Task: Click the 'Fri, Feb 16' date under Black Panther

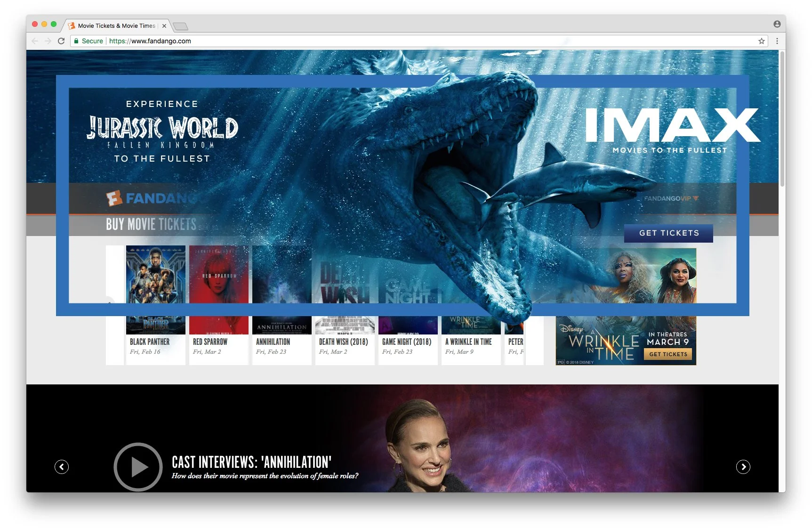Action: (145, 352)
